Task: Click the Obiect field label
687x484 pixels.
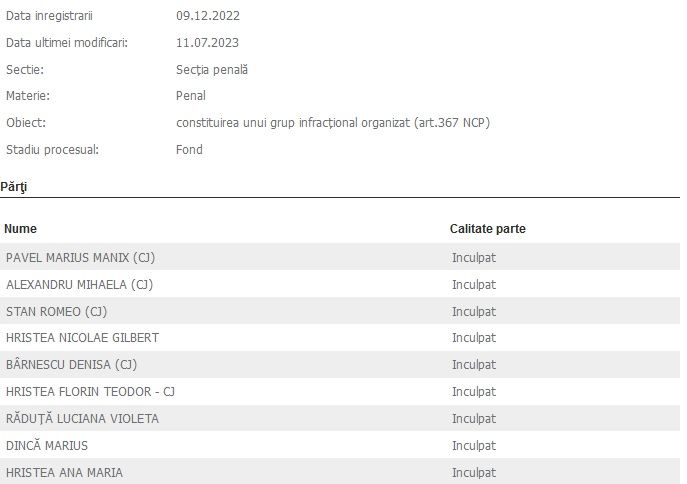Action: pos(26,123)
